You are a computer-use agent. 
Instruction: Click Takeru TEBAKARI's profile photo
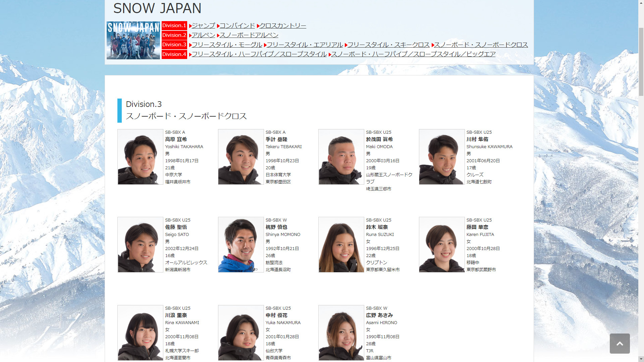[241, 157]
